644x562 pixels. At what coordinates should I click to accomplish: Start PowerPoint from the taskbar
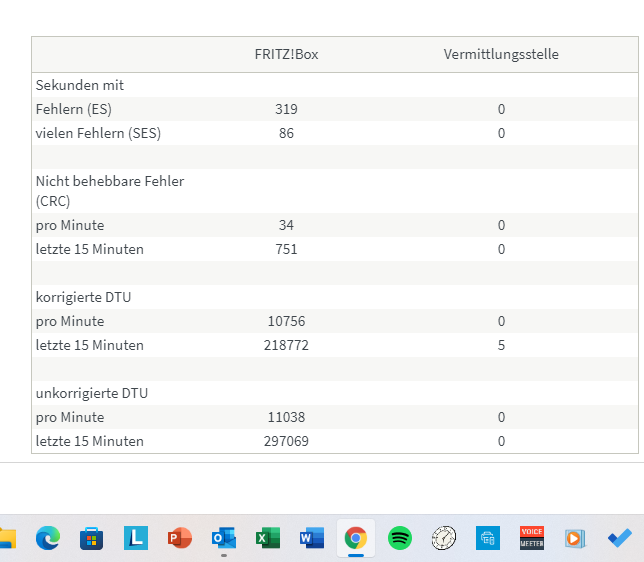coord(180,538)
